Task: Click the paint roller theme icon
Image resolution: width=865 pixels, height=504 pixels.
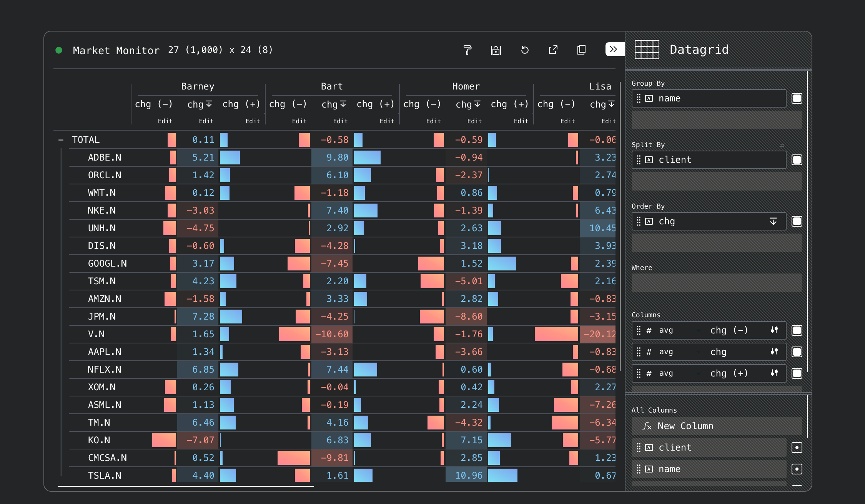Action: (x=467, y=50)
